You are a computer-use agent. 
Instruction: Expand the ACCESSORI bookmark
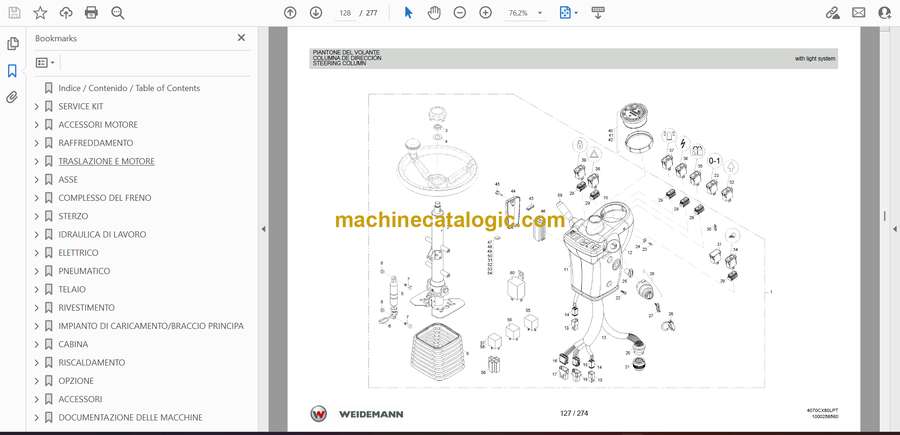(37, 399)
